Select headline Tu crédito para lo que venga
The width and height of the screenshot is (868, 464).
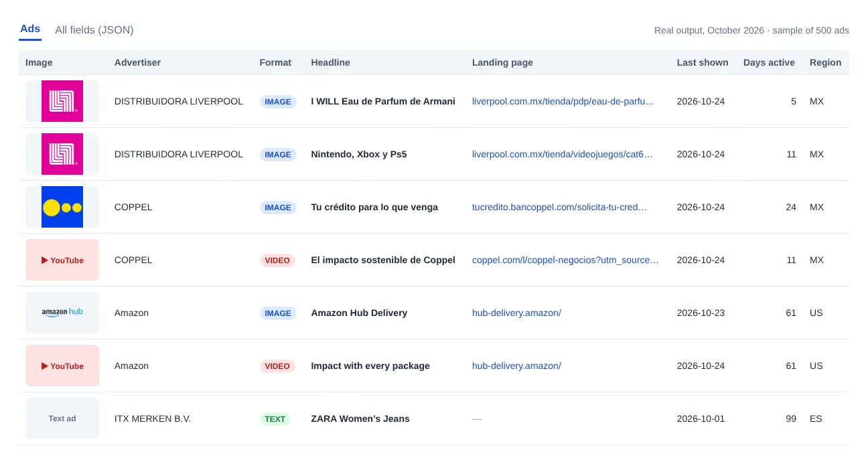[x=374, y=208]
